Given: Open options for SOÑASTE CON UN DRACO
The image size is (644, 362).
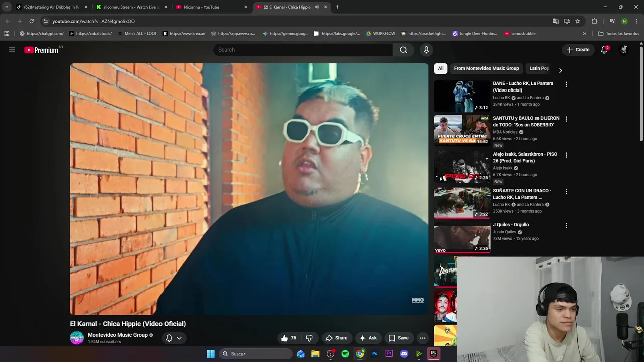Looking at the screenshot, I should pyautogui.click(x=566, y=192).
